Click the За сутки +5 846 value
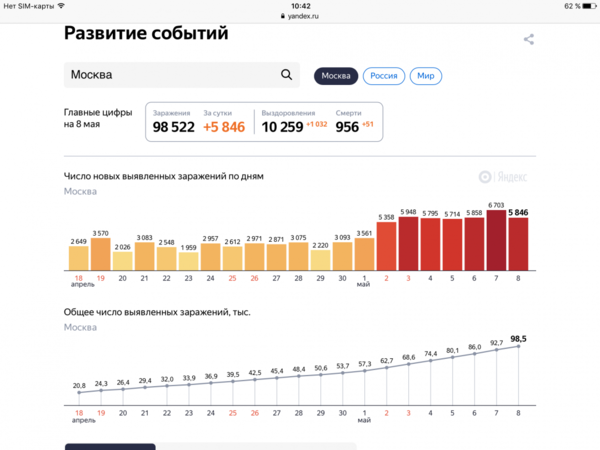The width and height of the screenshot is (600, 450). pos(223,127)
